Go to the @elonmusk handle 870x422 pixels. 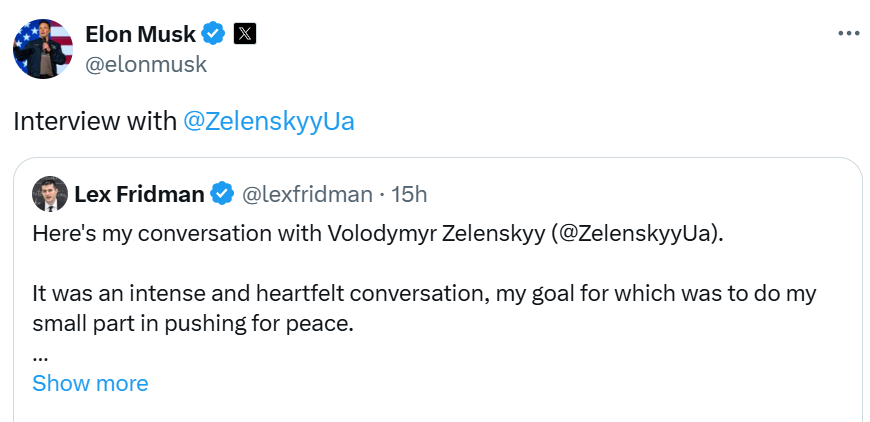(x=146, y=64)
